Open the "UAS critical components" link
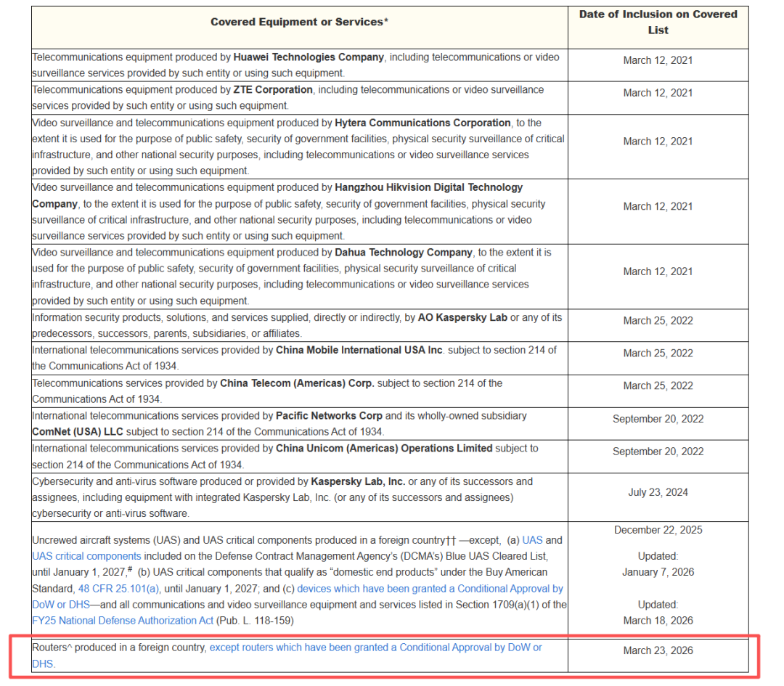 coord(86,556)
